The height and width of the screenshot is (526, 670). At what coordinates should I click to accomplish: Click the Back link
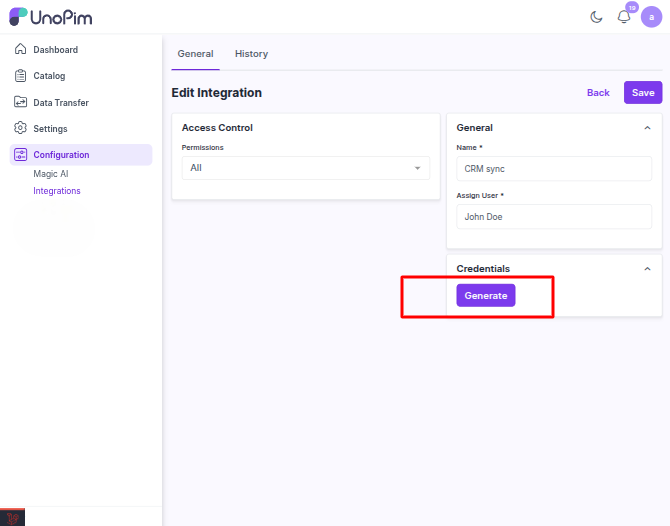[x=598, y=93]
